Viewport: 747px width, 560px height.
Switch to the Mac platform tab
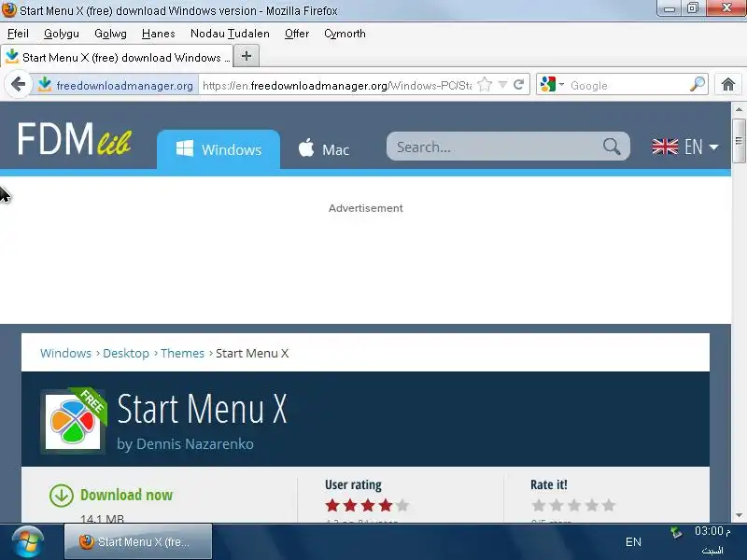click(324, 149)
